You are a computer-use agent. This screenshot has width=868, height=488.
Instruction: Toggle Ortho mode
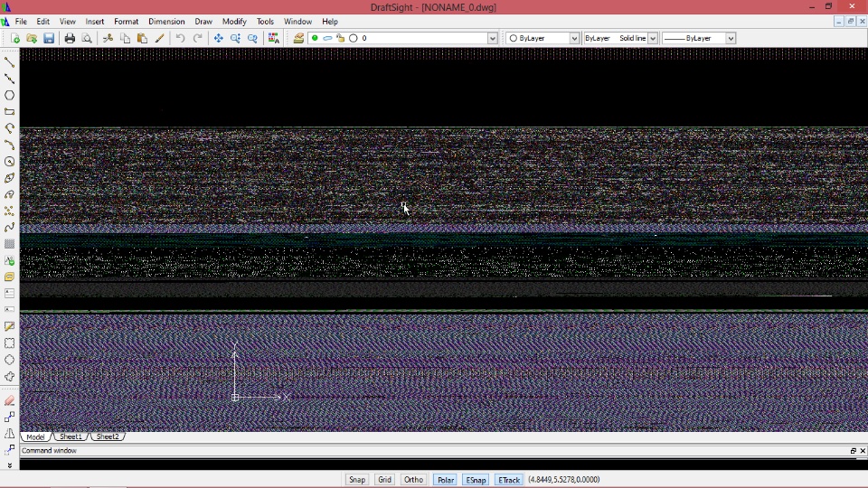[413, 480]
